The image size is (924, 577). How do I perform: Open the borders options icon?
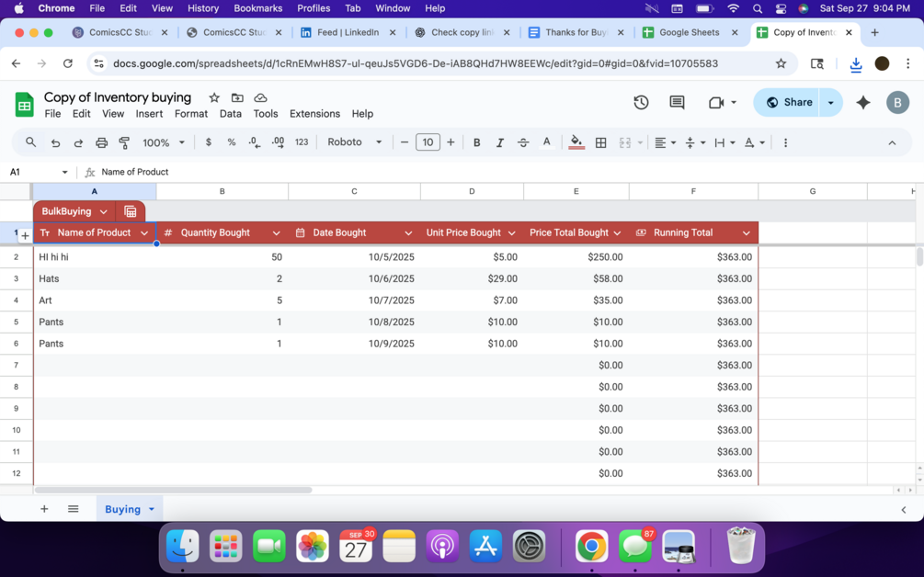point(600,142)
